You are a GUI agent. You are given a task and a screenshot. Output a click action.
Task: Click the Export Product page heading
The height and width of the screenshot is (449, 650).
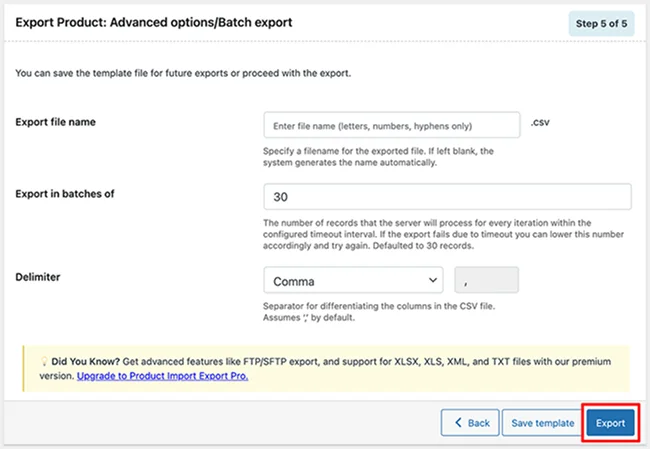(154, 22)
